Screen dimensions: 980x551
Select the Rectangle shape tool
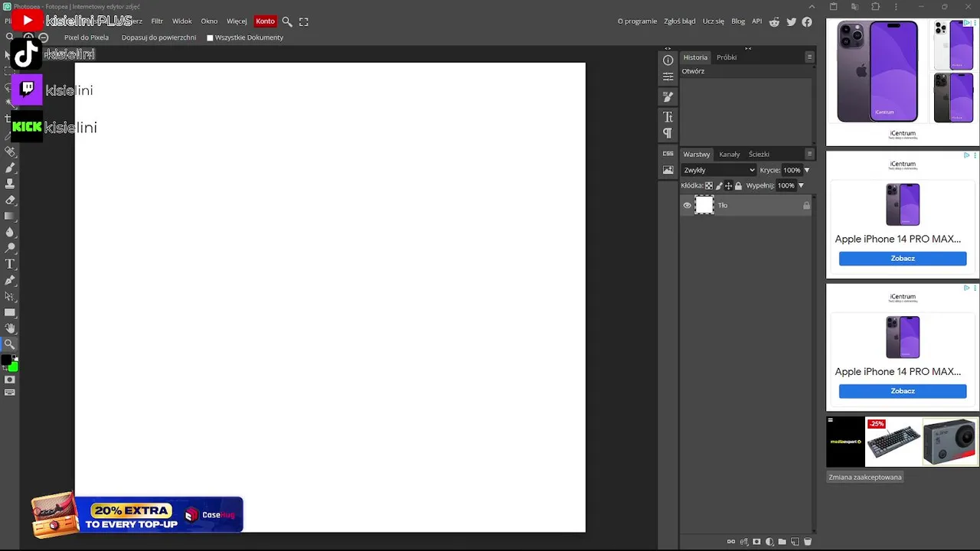click(10, 312)
